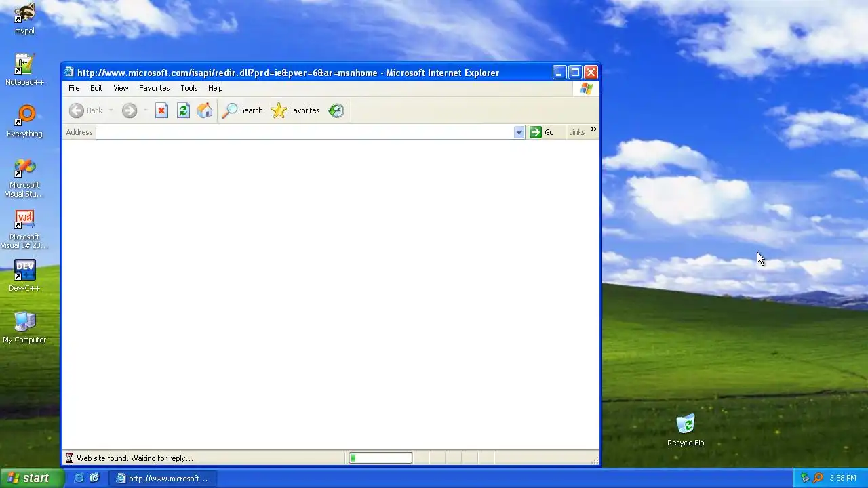Click in the Address bar field
This screenshot has width=868, height=488.
pyautogui.click(x=304, y=132)
